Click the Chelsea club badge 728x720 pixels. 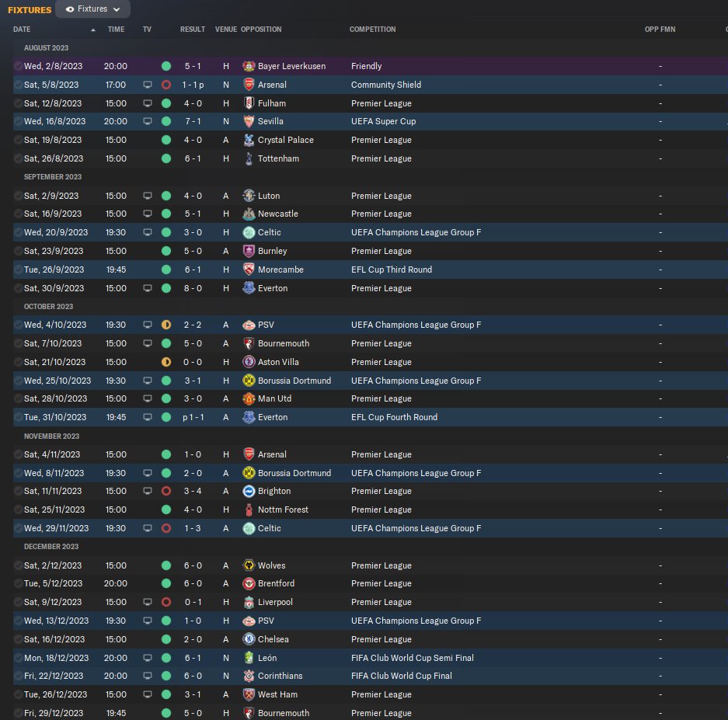[x=249, y=638]
